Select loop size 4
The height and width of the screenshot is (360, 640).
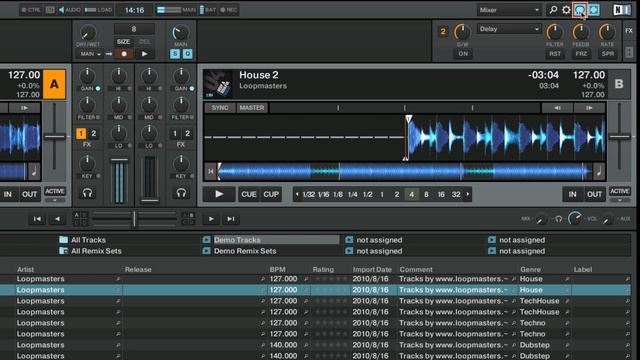point(411,194)
